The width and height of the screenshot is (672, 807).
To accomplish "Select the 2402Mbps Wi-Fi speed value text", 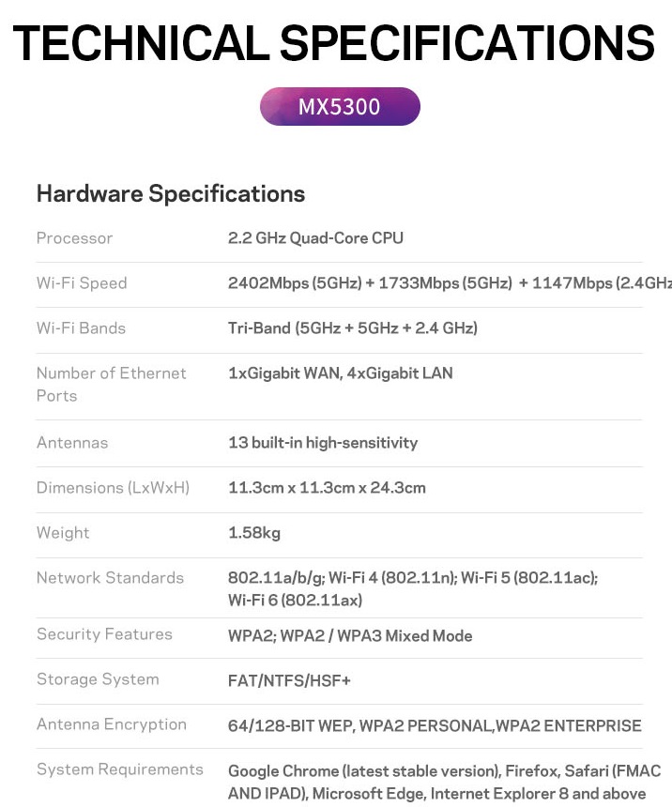I will pos(450,283).
